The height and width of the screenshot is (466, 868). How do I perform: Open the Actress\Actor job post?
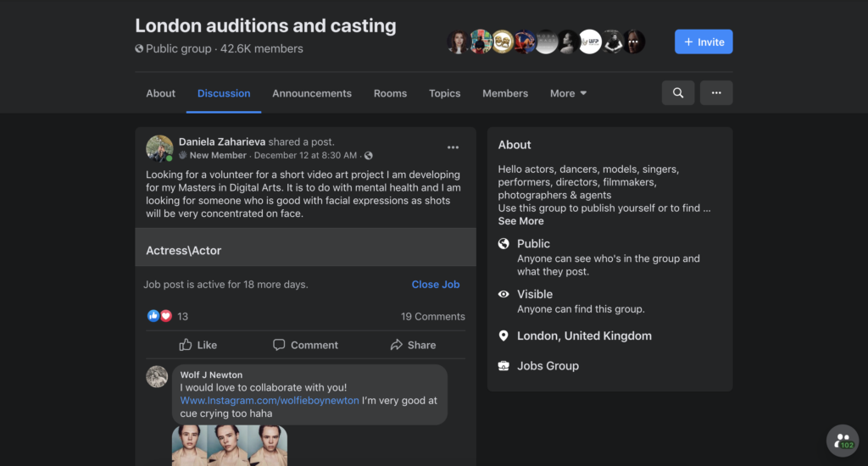pos(305,247)
